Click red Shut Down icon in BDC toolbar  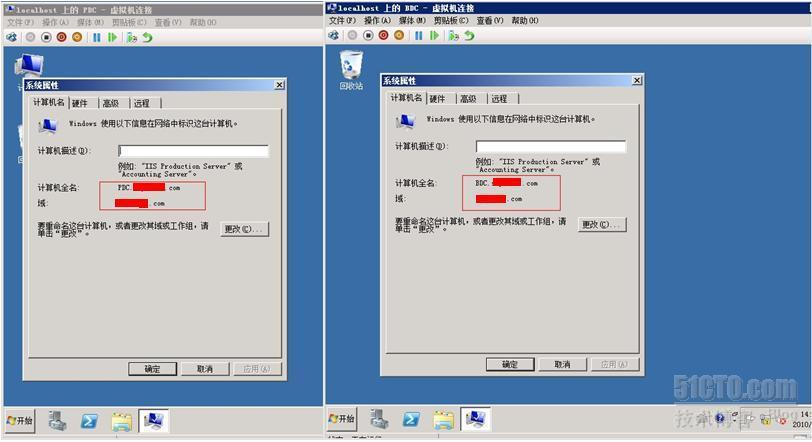point(383,35)
